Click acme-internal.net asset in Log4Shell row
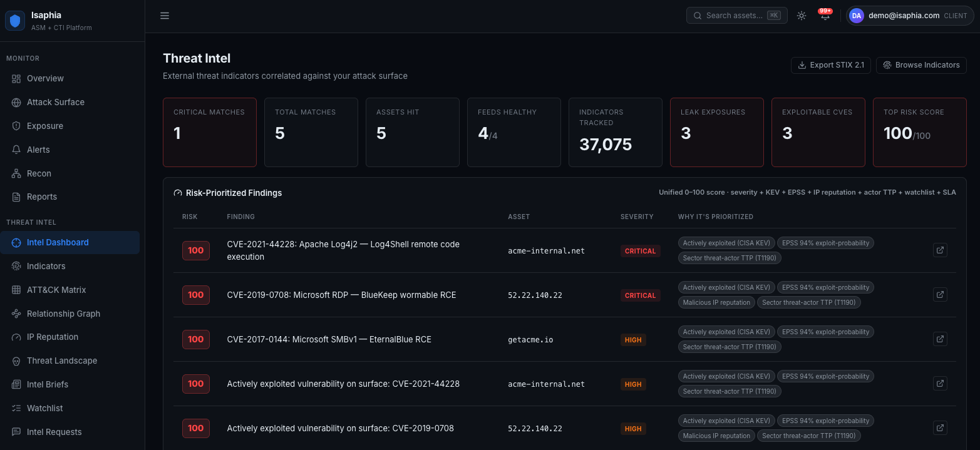Image resolution: width=980 pixels, height=450 pixels. pos(546,251)
